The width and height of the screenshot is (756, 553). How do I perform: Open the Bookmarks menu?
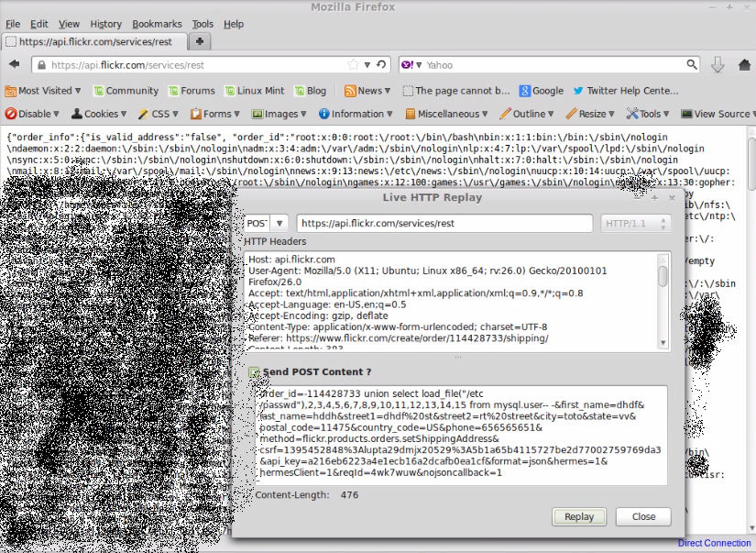[158, 24]
